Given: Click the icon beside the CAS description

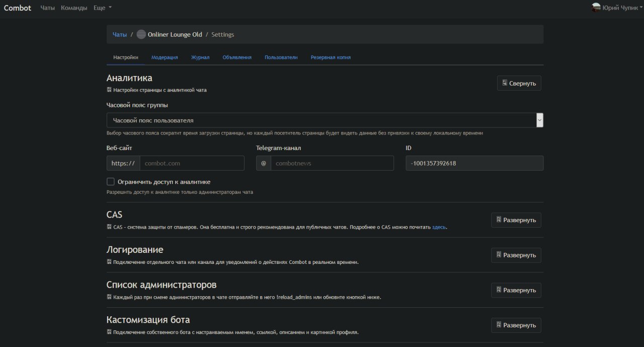Looking at the screenshot, I should pos(109,227).
